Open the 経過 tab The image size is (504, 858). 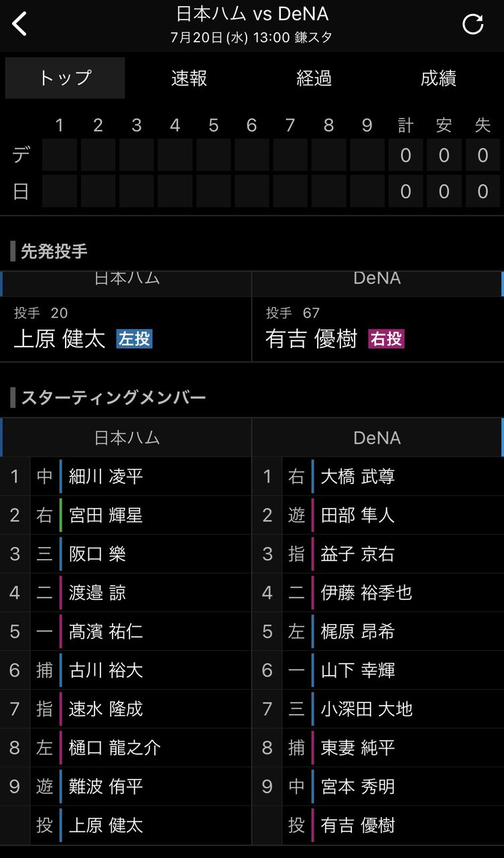(314, 78)
